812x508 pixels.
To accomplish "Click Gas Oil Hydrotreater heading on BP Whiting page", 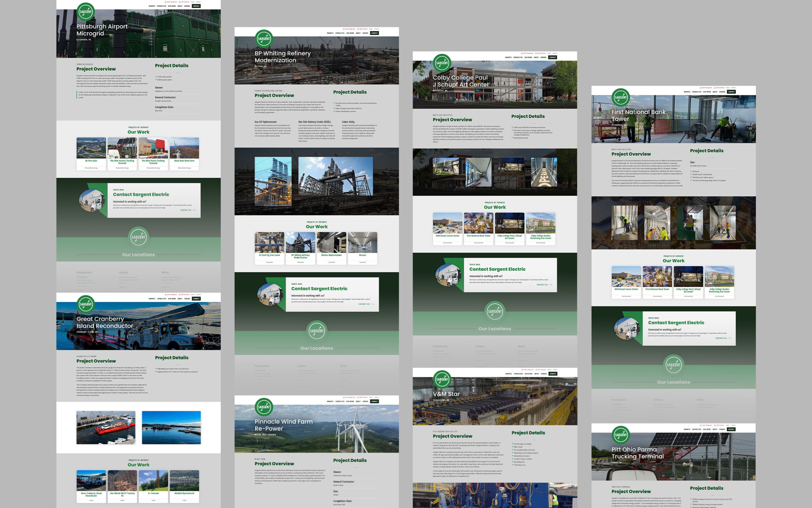I will click(266, 122).
